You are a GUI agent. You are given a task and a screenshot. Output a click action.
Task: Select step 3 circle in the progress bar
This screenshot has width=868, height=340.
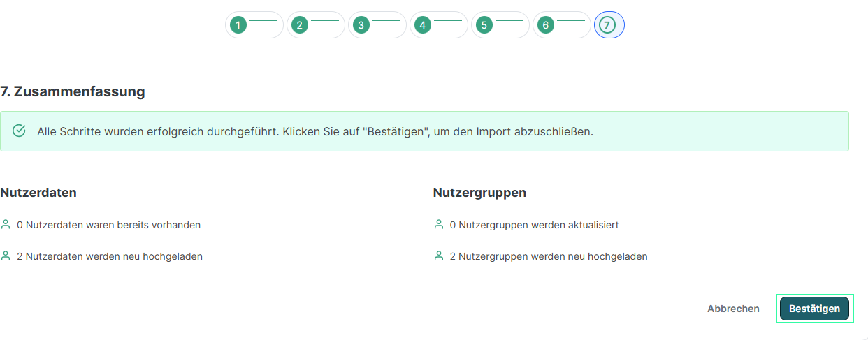(361, 25)
